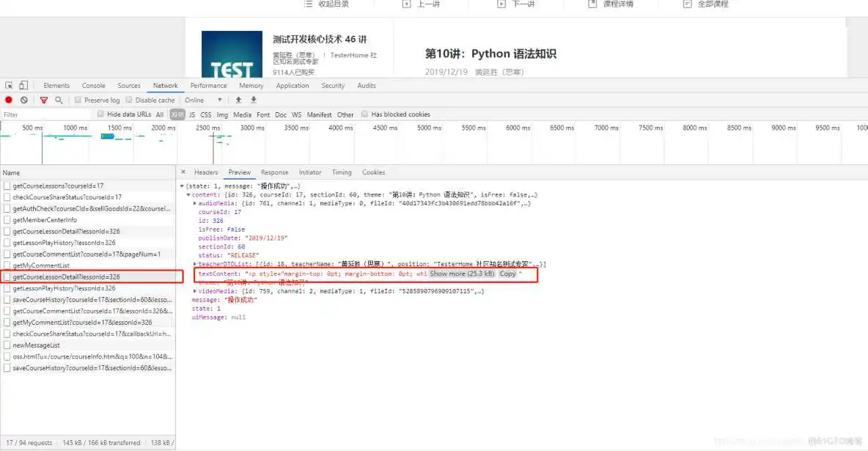Filter requests by WS type
Screen dimensions: 868x451
tap(297, 114)
